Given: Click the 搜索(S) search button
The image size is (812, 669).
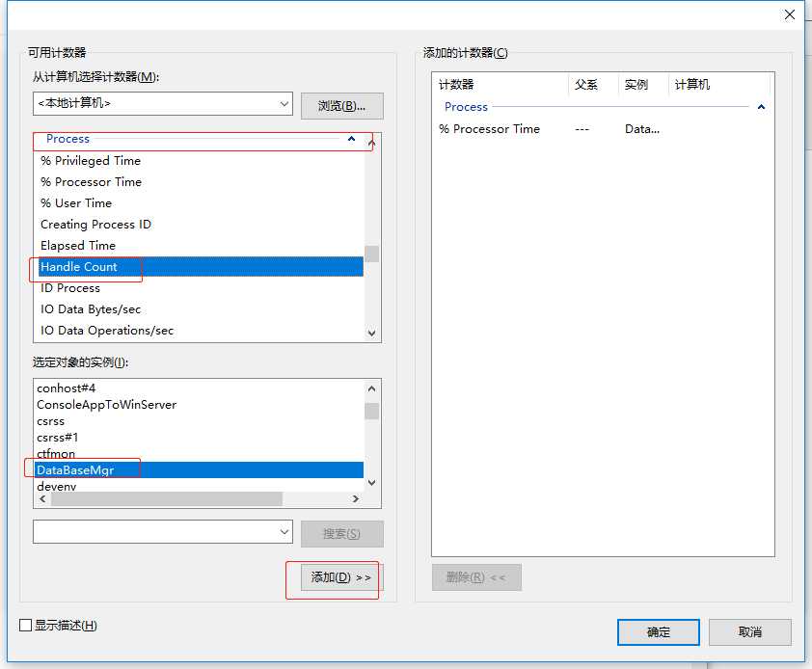Looking at the screenshot, I should click(x=341, y=534).
